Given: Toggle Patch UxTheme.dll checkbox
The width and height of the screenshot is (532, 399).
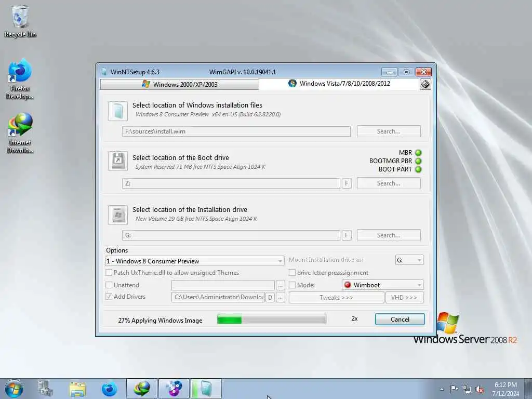Looking at the screenshot, I should 109,272.
